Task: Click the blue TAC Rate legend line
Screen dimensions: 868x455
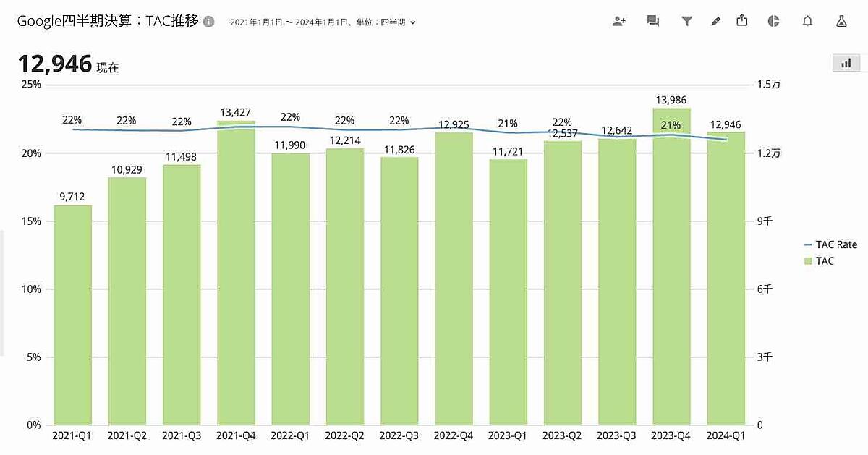Action: tap(808, 244)
